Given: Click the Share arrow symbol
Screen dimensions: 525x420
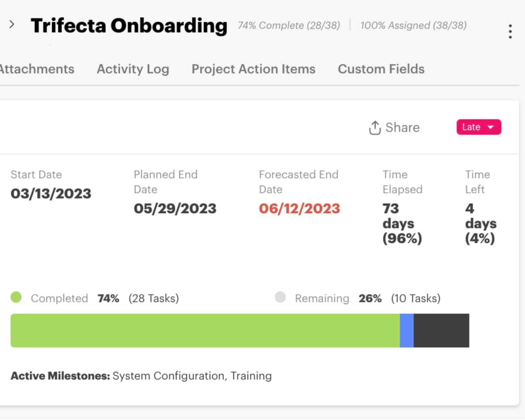Looking at the screenshot, I should (374, 127).
